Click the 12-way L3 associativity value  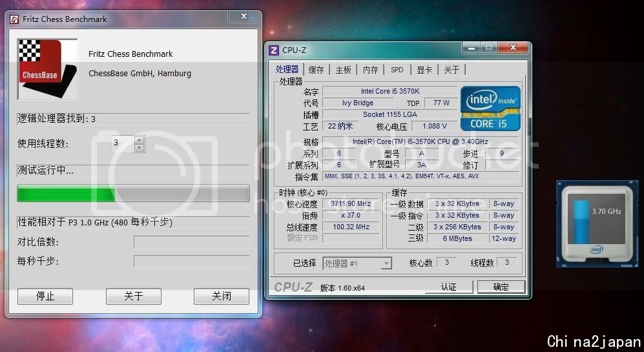click(x=504, y=238)
